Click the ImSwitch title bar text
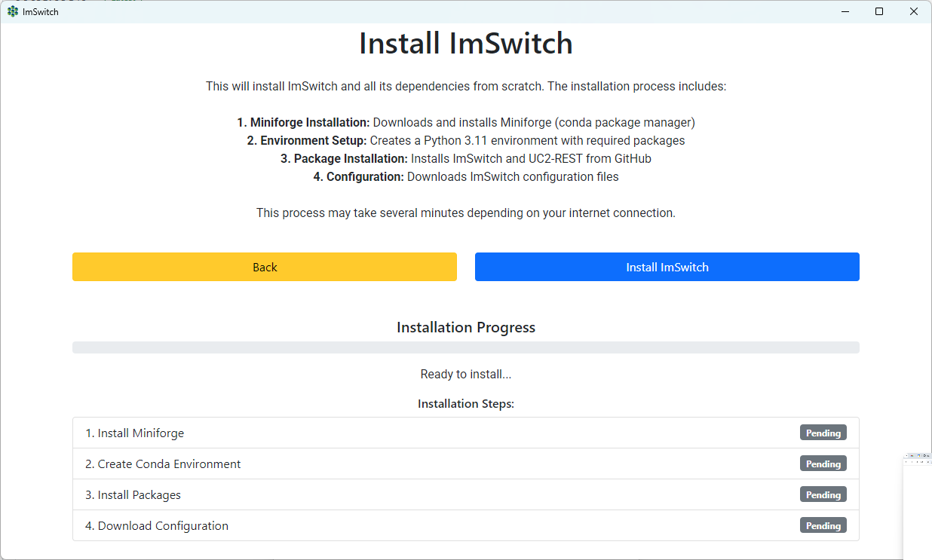Screen dimensions: 932x560 point(41,11)
